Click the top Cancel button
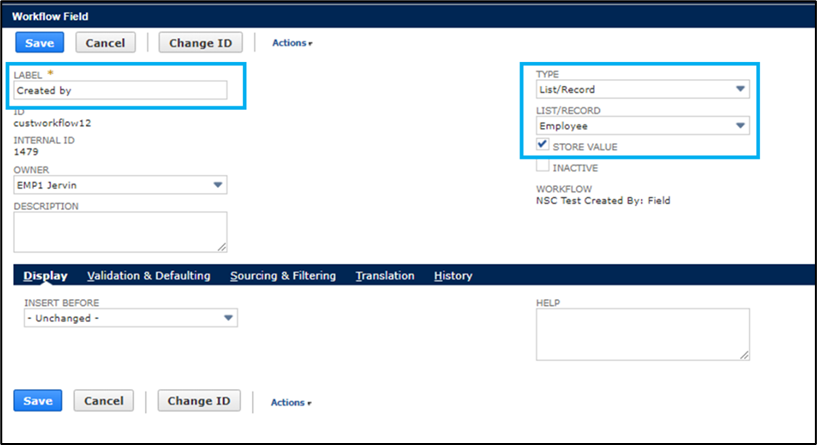The height and width of the screenshot is (445, 817). click(105, 43)
